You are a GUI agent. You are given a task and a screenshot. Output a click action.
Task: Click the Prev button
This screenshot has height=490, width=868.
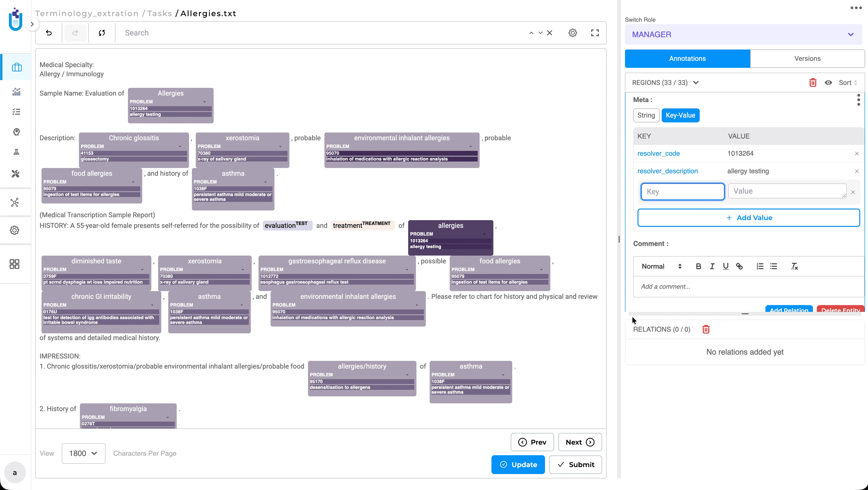(532, 442)
